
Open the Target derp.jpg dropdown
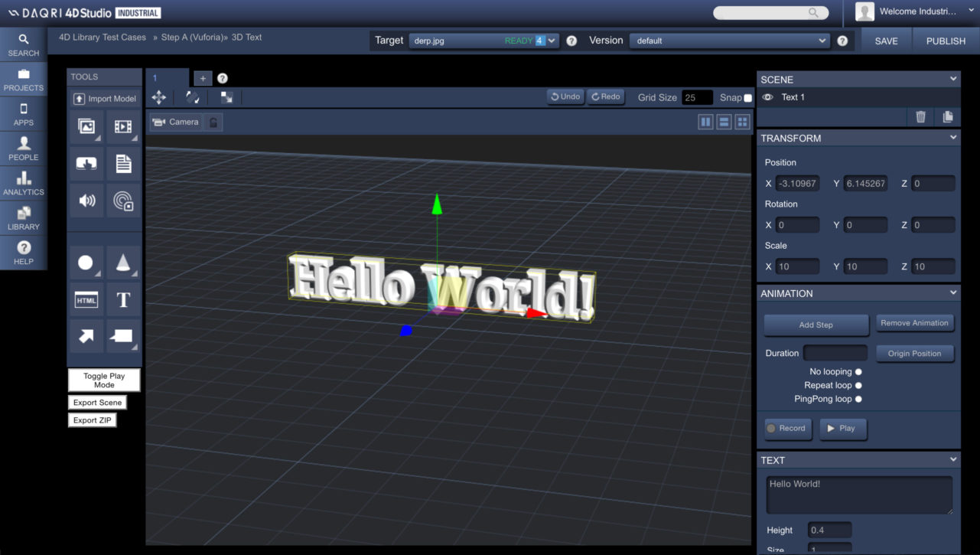[483, 41]
